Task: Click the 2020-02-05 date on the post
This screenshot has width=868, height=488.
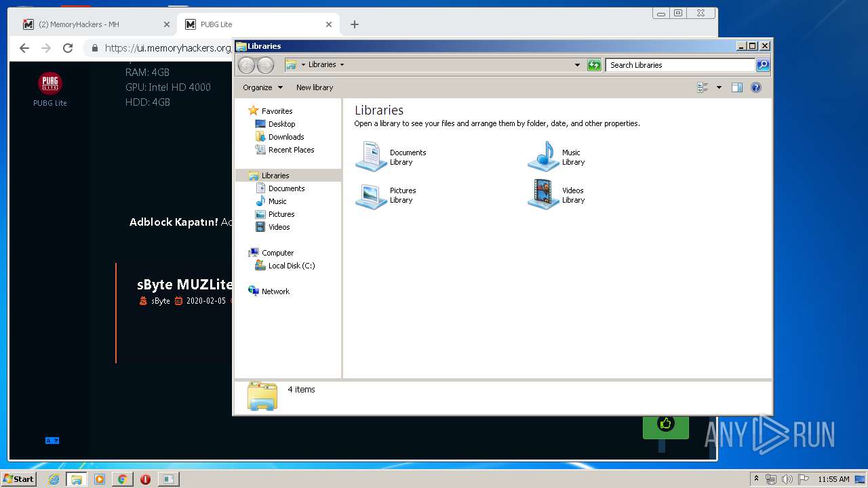Action: tap(206, 301)
